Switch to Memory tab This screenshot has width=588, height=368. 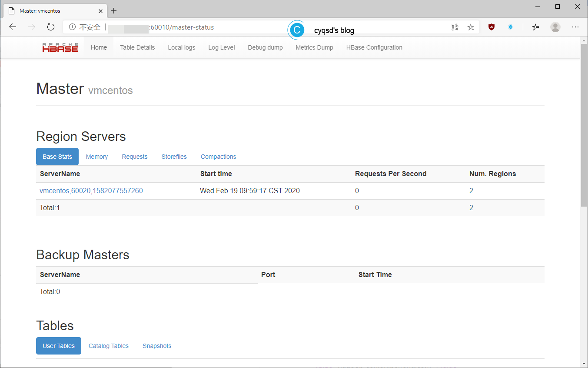click(97, 157)
